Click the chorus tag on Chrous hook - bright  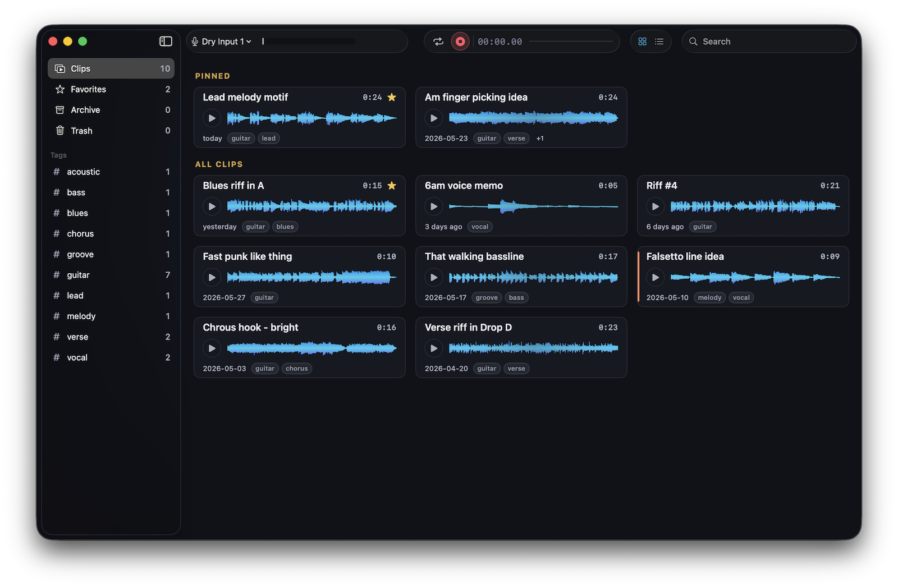click(x=297, y=369)
